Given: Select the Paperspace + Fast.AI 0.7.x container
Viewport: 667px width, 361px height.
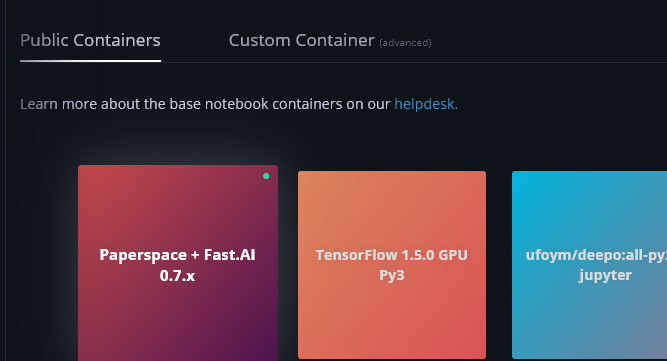Looking at the screenshot, I should (x=178, y=263).
